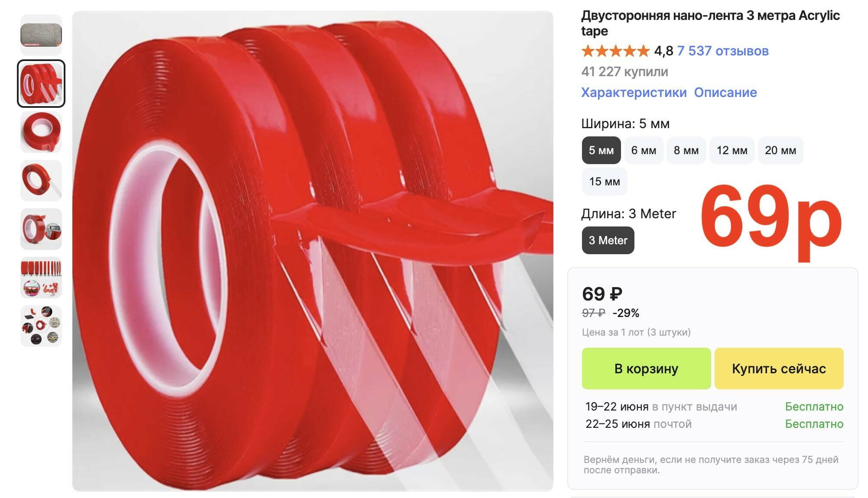The image size is (868, 498).
Task: Select the 3 Meter length option
Action: [x=608, y=240]
